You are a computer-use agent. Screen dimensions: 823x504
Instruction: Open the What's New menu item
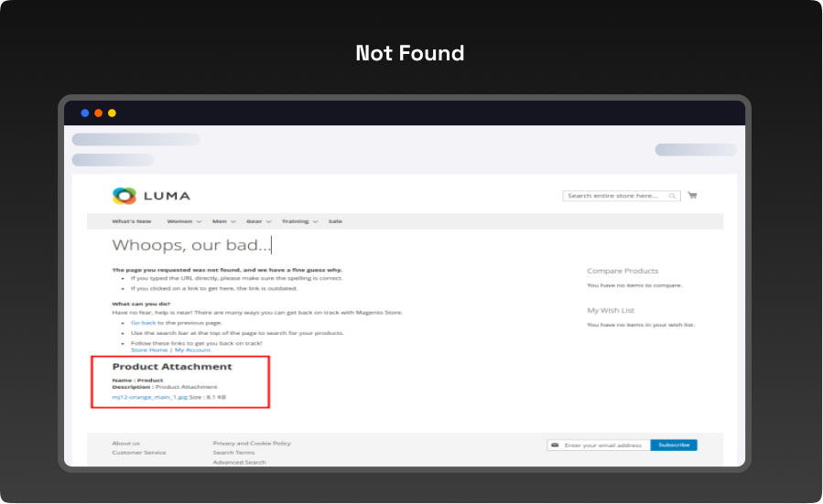[x=132, y=221]
